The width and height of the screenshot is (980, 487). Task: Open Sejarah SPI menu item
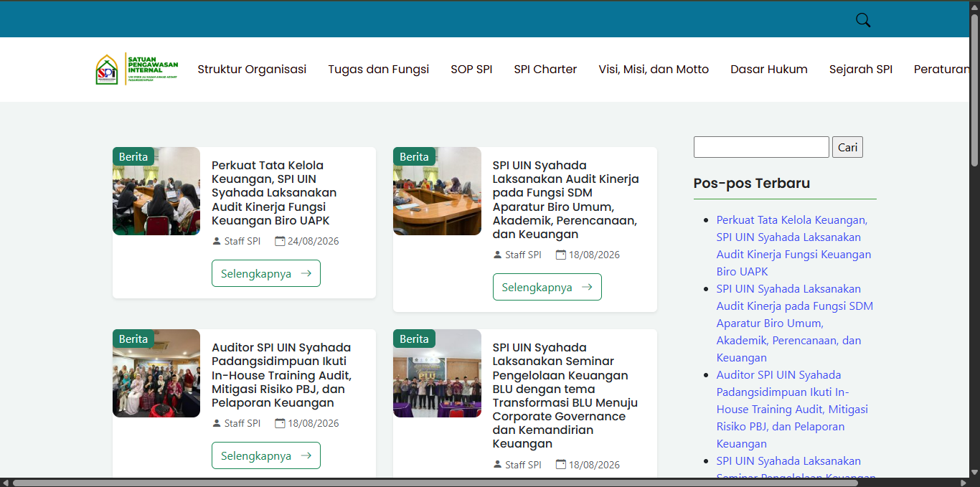point(861,70)
